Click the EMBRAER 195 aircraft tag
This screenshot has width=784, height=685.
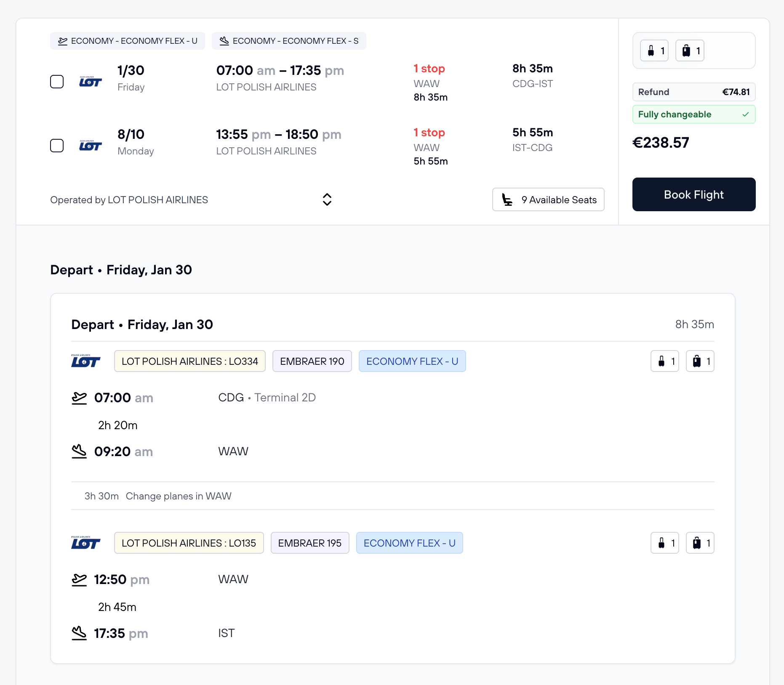click(309, 543)
